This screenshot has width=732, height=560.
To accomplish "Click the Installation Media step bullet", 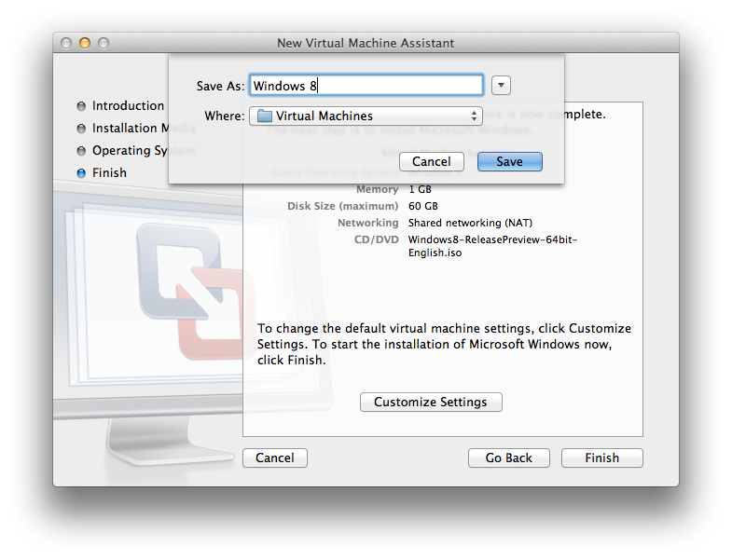I will [81, 129].
